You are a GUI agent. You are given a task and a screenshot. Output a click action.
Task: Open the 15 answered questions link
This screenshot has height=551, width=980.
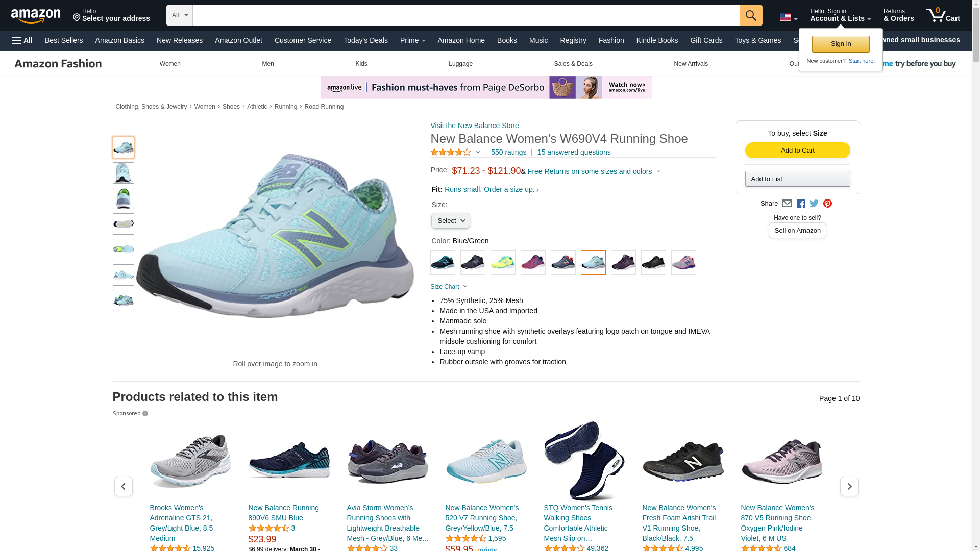point(574,152)
